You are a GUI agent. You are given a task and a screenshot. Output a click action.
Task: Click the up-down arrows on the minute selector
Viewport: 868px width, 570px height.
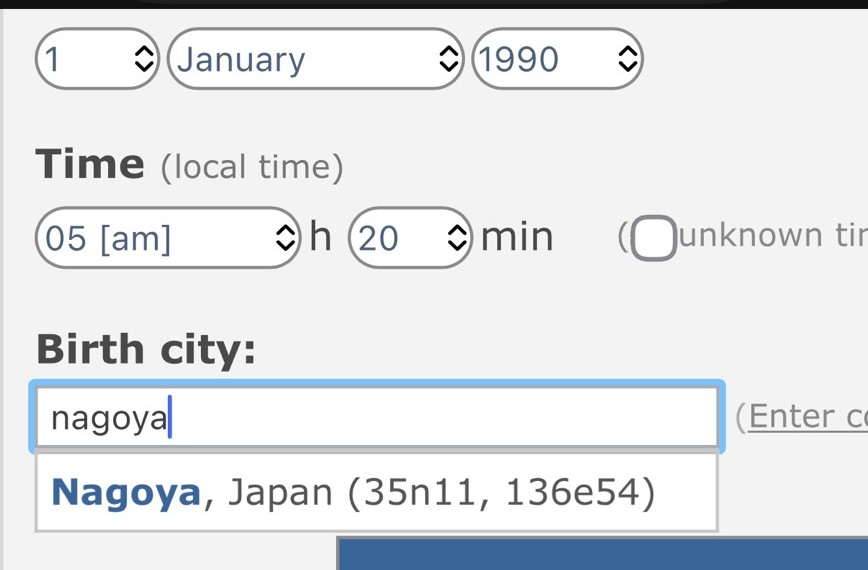point(457,238)
